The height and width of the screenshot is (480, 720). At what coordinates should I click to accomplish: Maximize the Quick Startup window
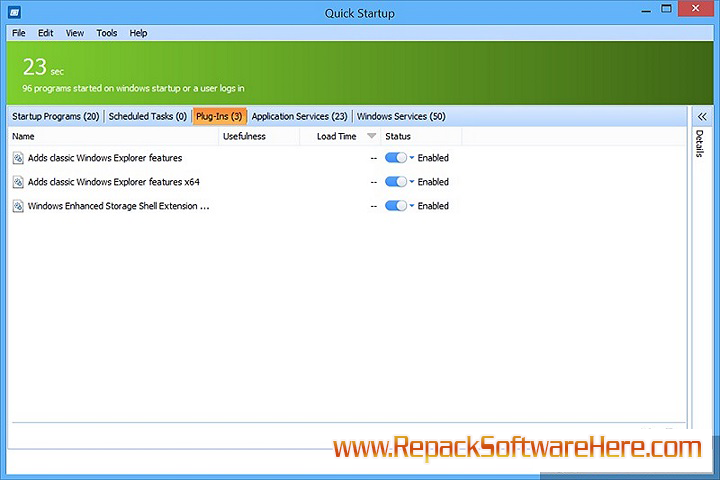tap(666, 9)
